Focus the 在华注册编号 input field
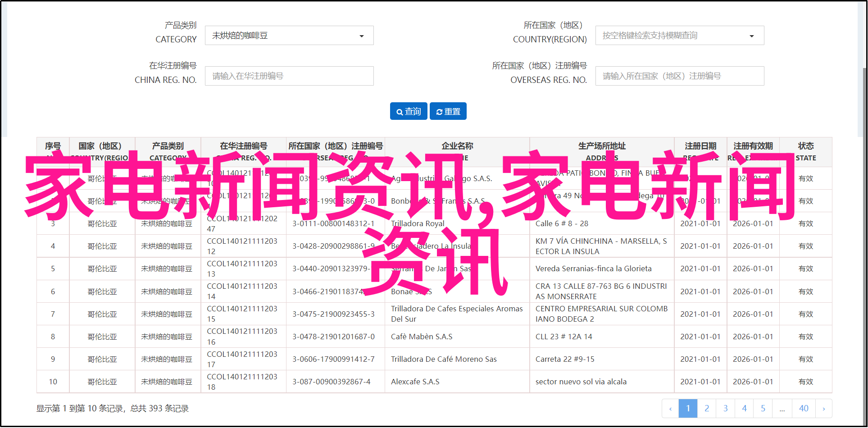This screenshot has width=868, height=428. [x=289, y=76]
